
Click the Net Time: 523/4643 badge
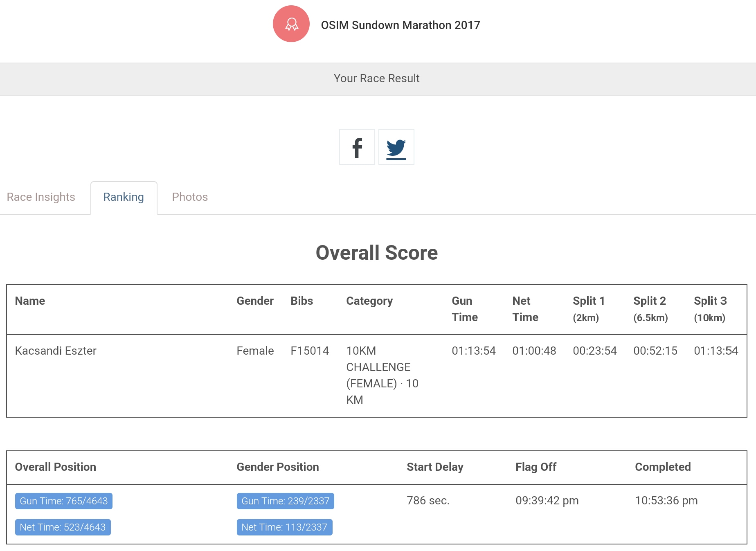(63, 527)
